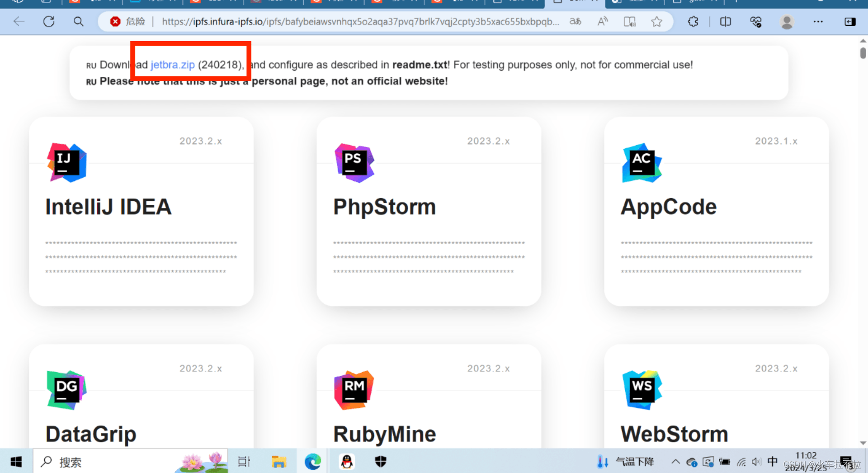Click the RubyMine logo icon
The image size is (868, 473).
point(354,390)
